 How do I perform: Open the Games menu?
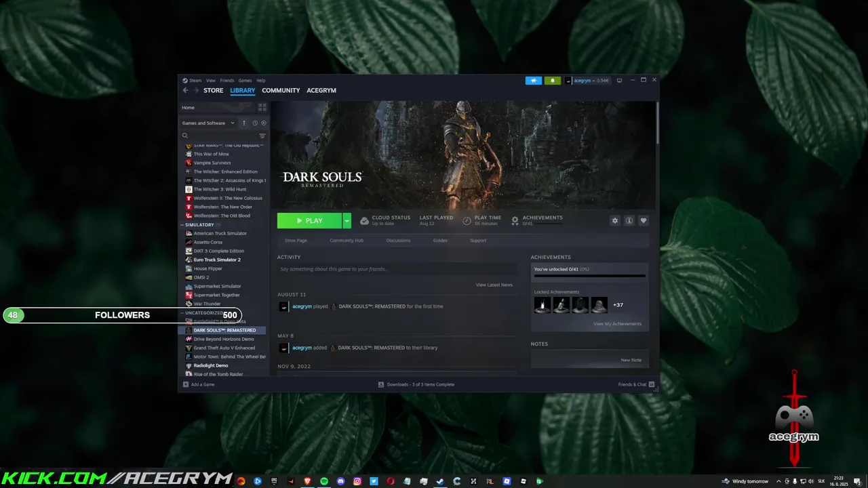(x=245, y=80)
